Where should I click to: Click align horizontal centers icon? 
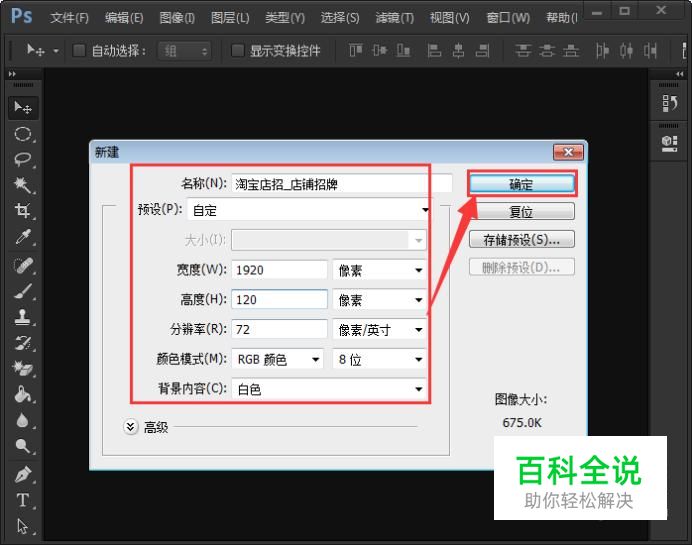(458, 51)
